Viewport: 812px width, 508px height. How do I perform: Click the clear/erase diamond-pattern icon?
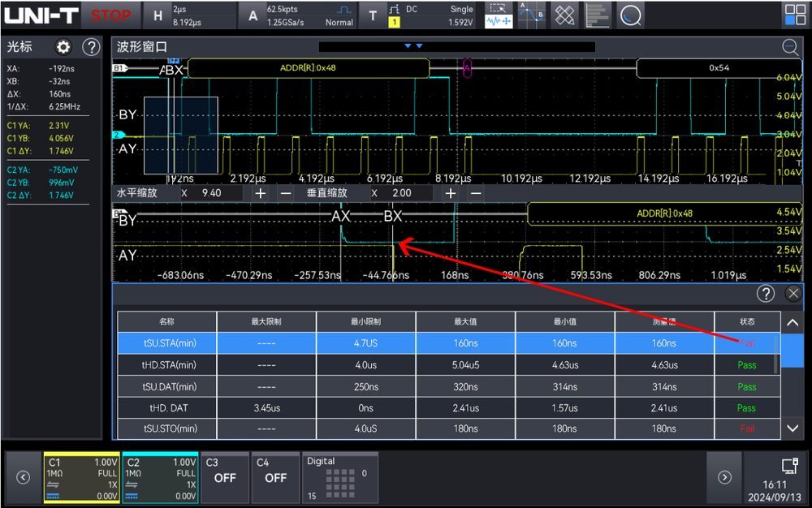click(x=564, y=15)
